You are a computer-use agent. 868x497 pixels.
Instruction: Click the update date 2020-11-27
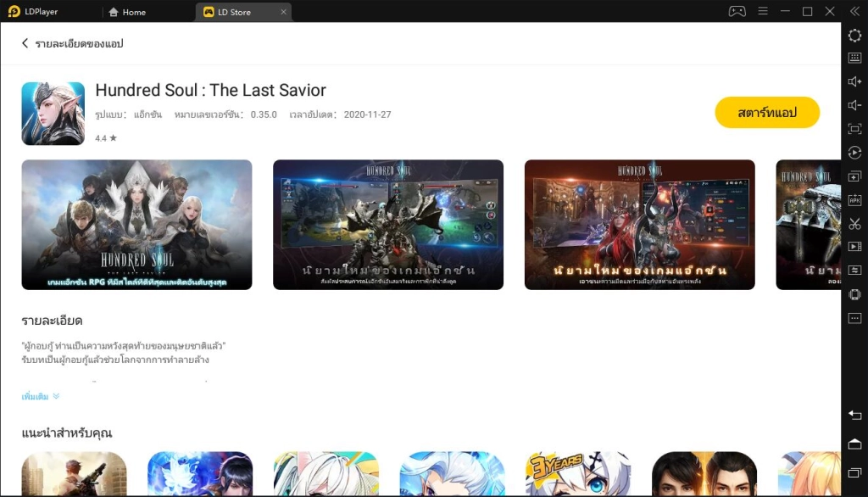367,114
